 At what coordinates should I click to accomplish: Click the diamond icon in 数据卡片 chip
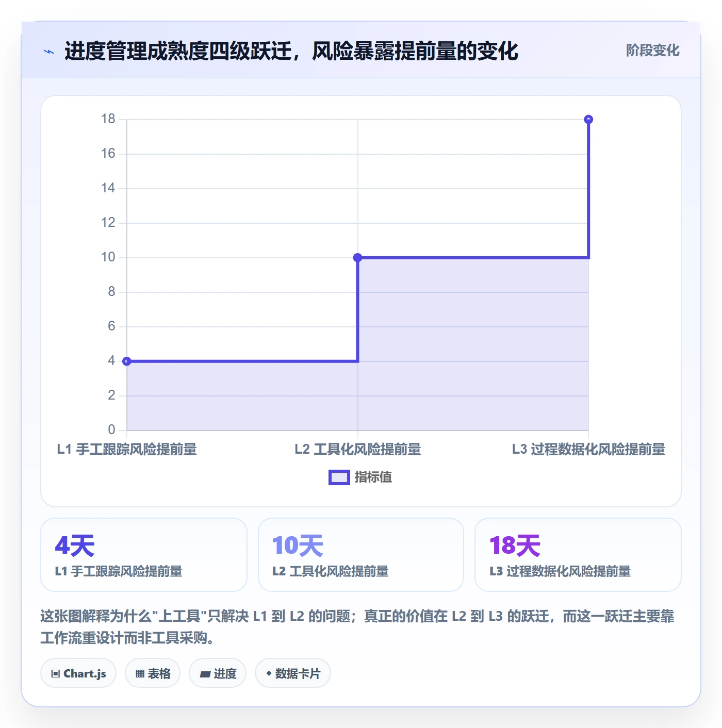[x=269, y=673]
